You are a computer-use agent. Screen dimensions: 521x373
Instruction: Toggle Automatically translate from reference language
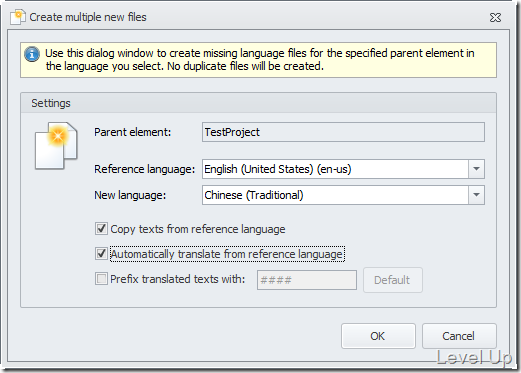(101, 254)
